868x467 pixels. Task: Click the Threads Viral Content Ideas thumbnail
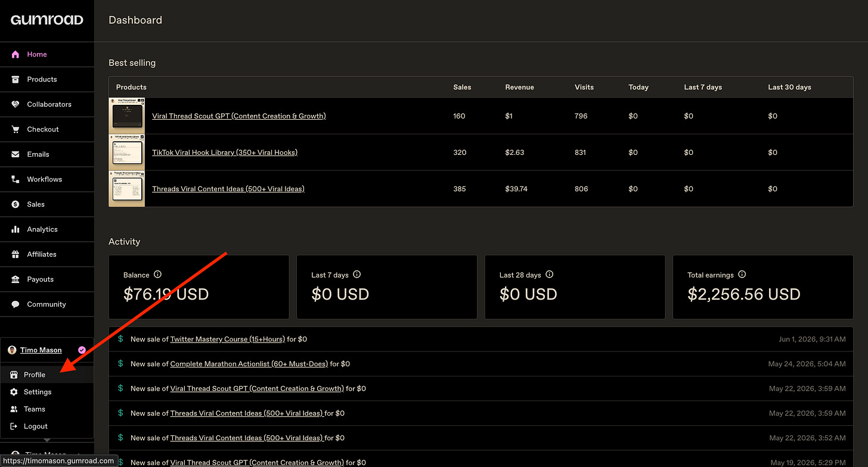tap(127, 189)
